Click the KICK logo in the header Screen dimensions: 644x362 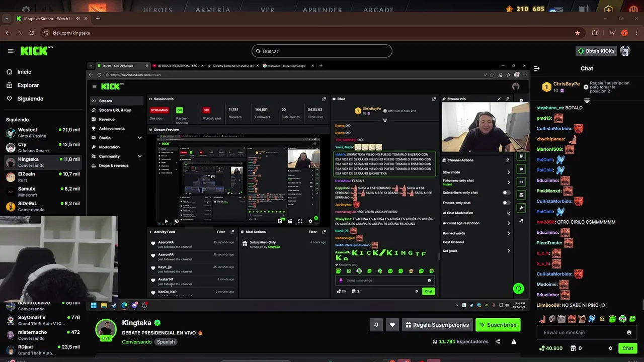tap(36, 51)
